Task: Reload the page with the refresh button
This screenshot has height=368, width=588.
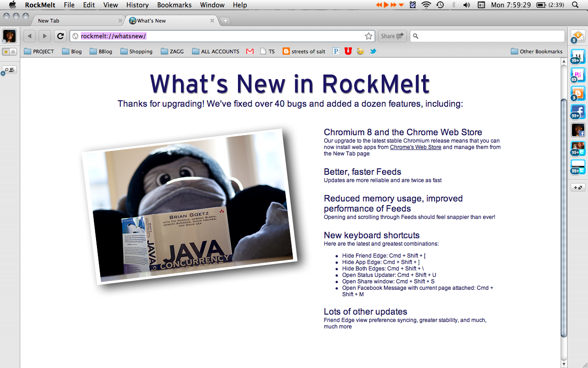Action: pyautogui.click(x=60, y=36)
